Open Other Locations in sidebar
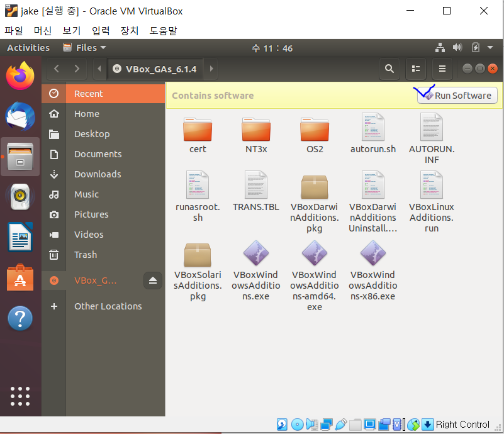Viewport: 504px width, 434px height. coord(103,306)
